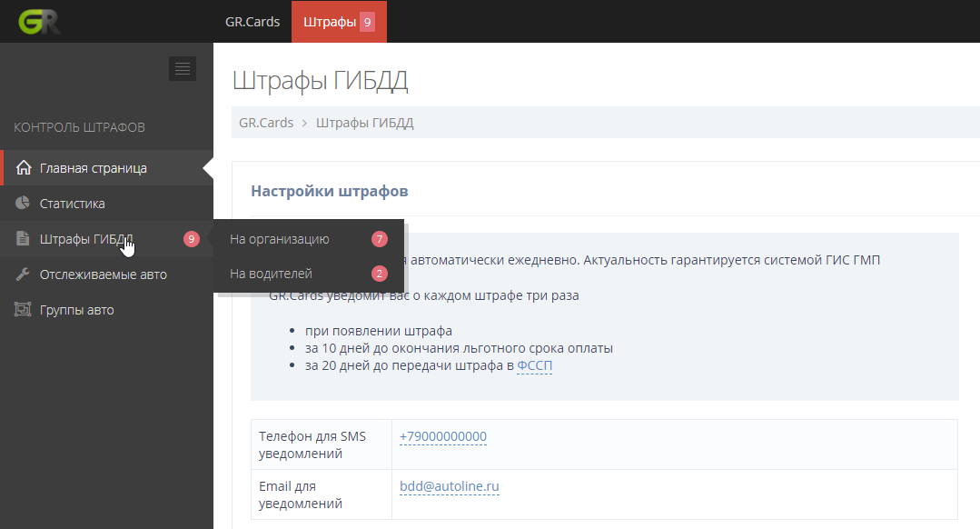Open Отслеживаемые авто section

103,274
